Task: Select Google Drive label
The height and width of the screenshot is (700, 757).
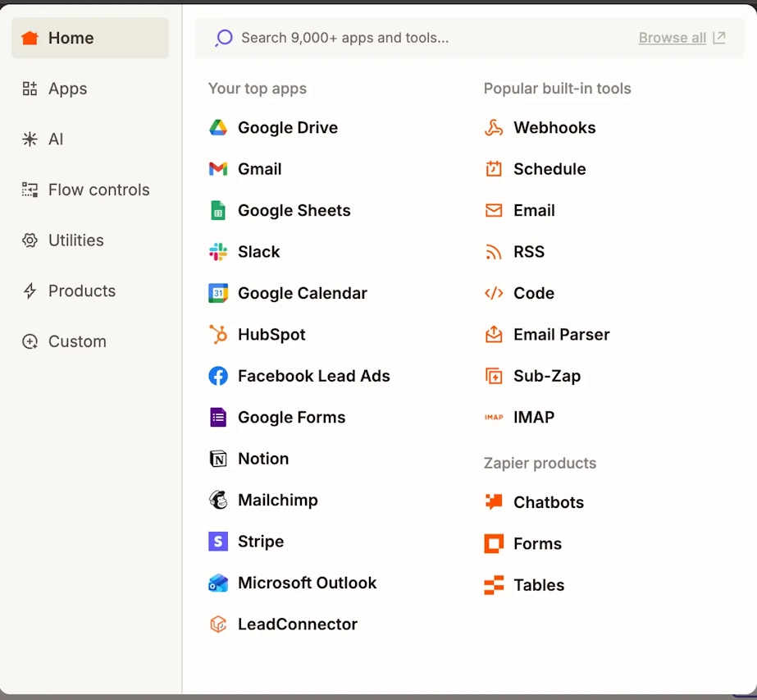Action: tap(288, 127)
